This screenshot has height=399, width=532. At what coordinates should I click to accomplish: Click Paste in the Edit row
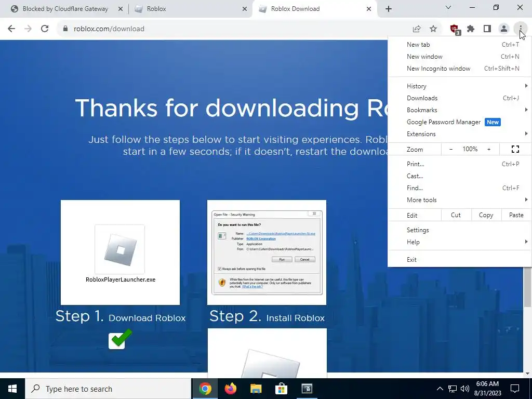516,215
